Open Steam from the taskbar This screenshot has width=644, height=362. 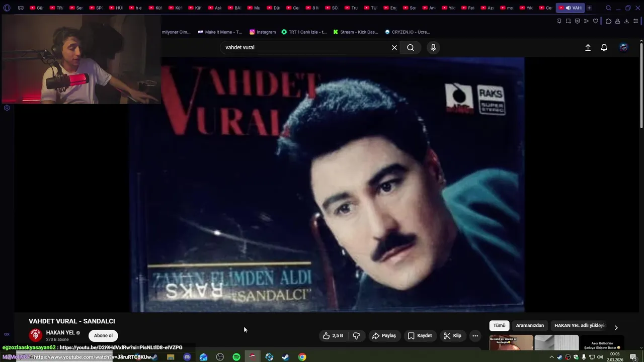click(x=285, y=357)
